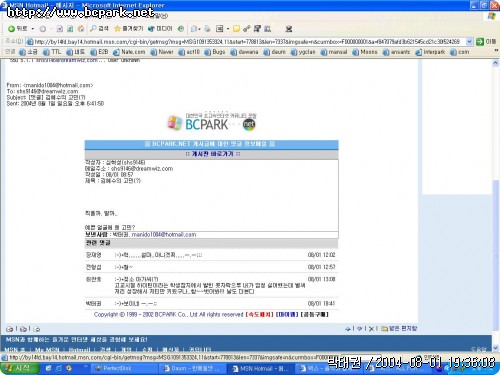Click the Print toolbar icon
The width and height of the screenshot is (500, 375).
coord(207,29)
